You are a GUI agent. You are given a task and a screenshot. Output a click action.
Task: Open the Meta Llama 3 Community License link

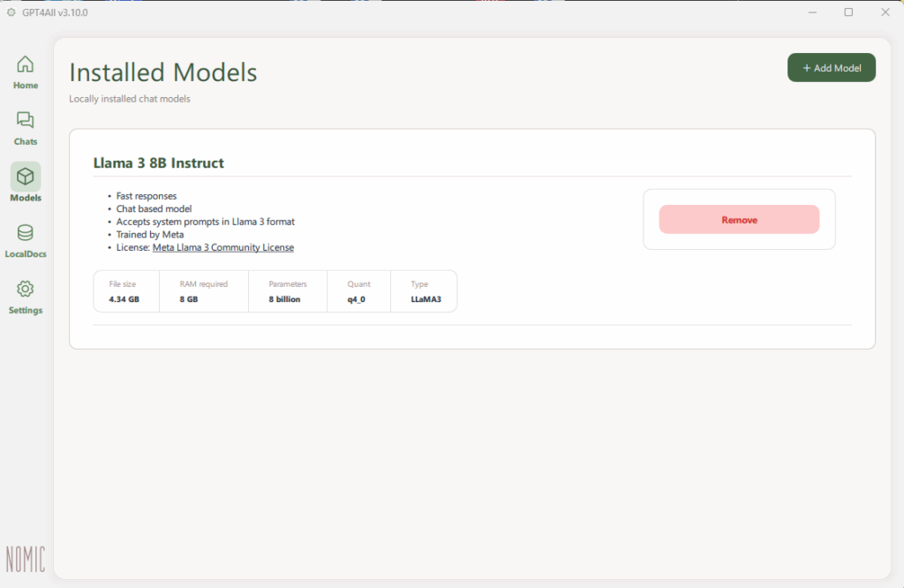(x=223, y=247)
